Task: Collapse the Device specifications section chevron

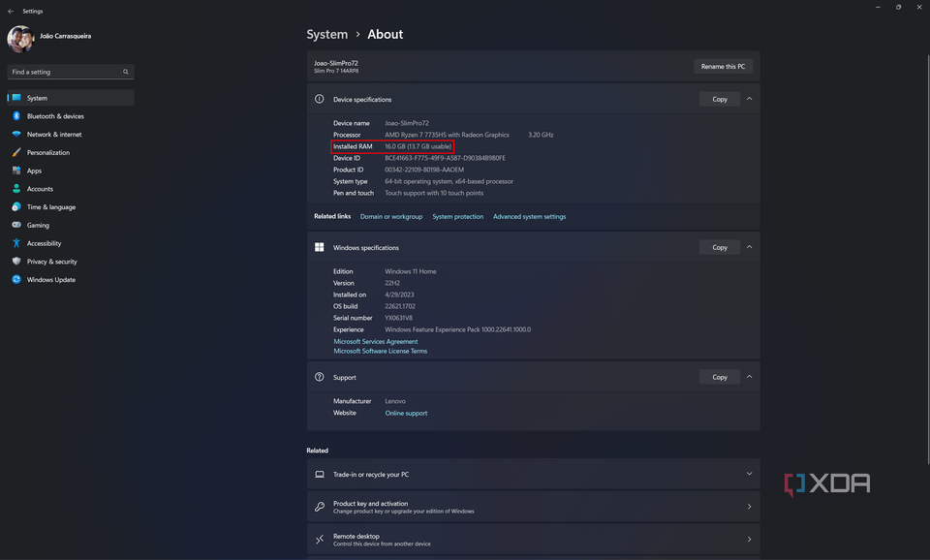Action: [749, 99]
